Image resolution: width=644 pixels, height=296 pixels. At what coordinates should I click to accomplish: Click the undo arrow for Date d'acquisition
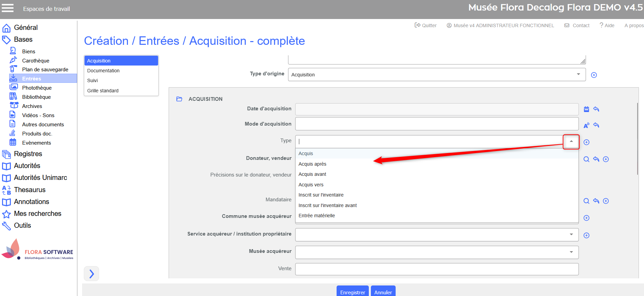(596, 109)
